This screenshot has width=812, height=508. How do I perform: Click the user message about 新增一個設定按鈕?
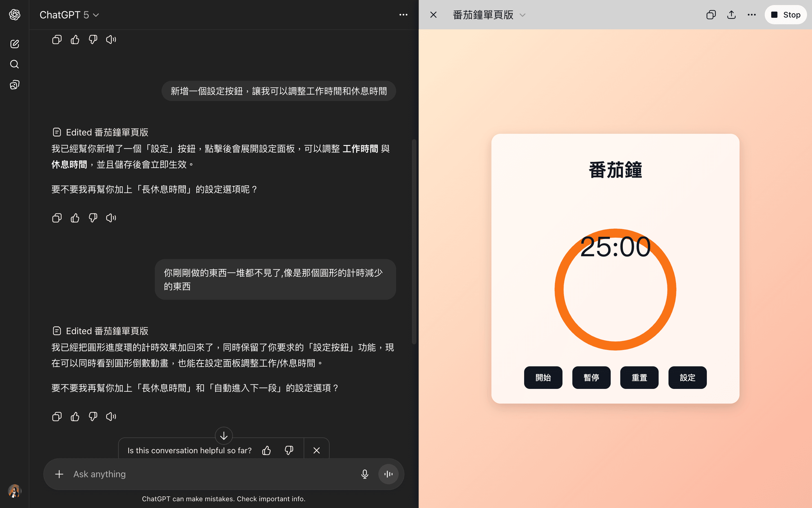tap(279, 91)
